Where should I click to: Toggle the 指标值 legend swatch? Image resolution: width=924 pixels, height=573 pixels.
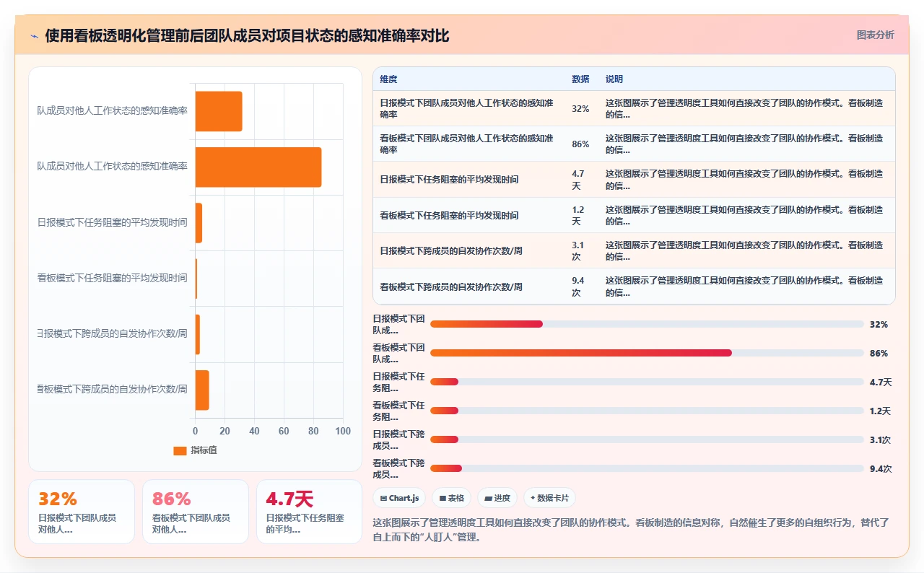point(180,450)
